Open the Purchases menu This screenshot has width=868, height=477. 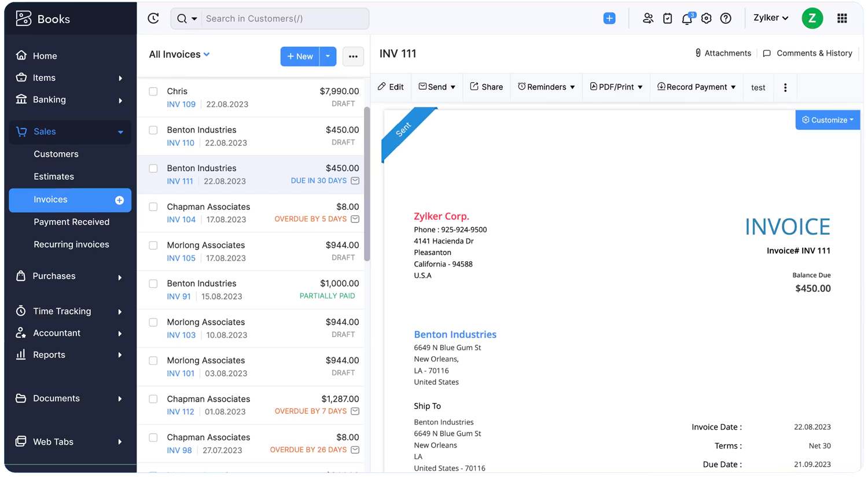(70, 276)
